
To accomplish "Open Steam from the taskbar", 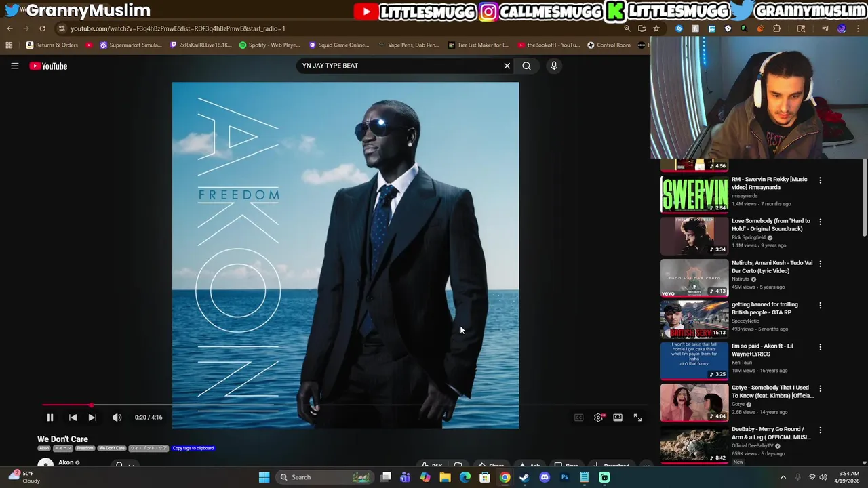I will 524,477.
